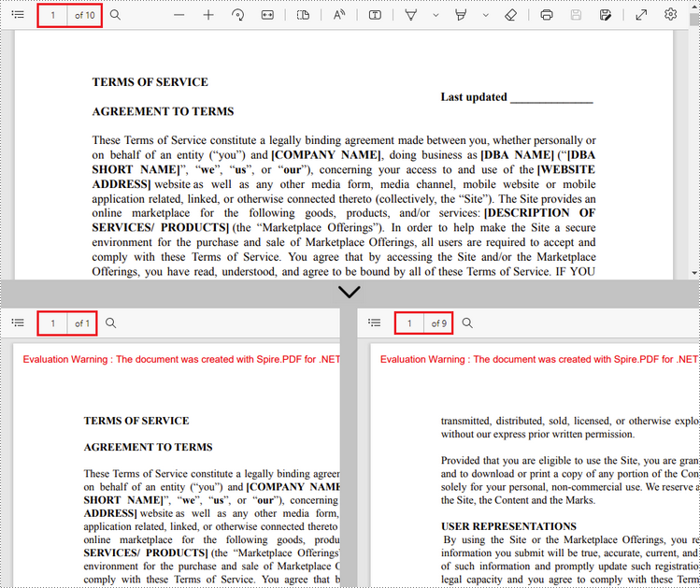
Task: Rotate the document with the rotate icon
Action: (x=237, y=15)
